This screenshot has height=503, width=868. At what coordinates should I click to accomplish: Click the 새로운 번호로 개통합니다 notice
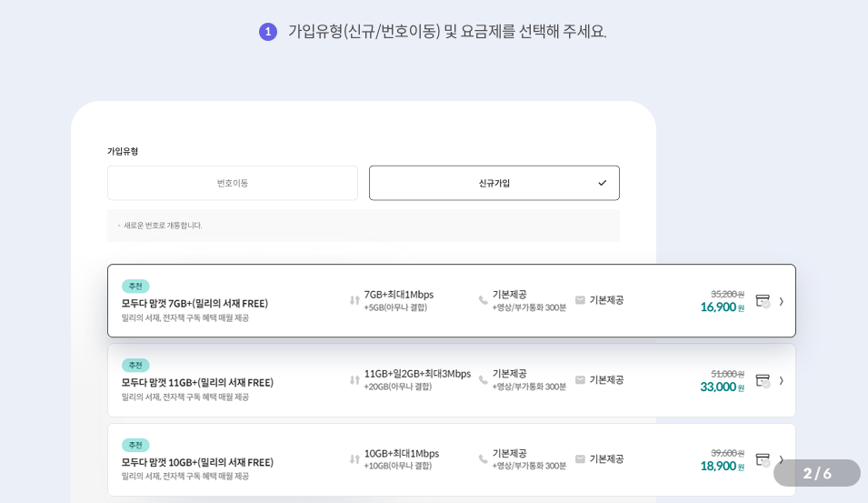(x=163, y=226)
